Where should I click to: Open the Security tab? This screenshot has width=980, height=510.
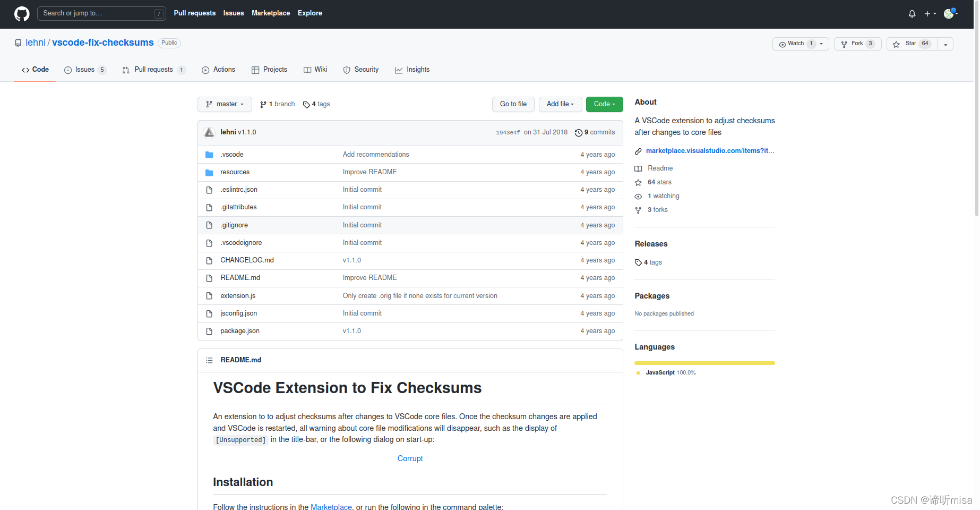(x=361, y=70)
